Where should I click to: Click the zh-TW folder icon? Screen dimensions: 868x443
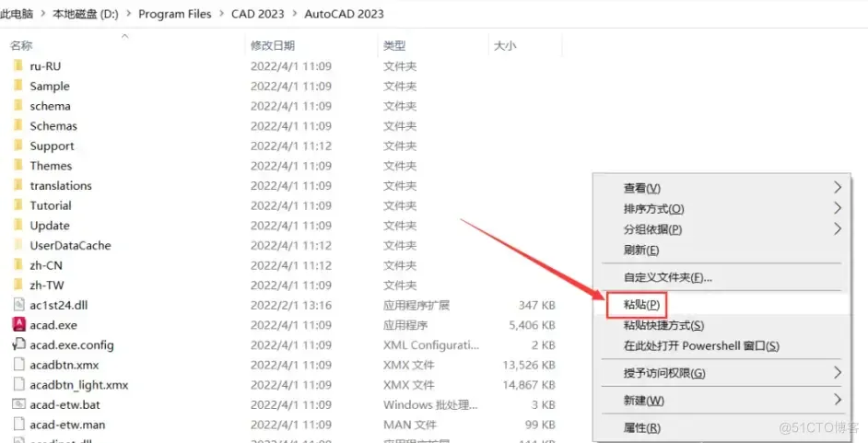click(18, 285)
